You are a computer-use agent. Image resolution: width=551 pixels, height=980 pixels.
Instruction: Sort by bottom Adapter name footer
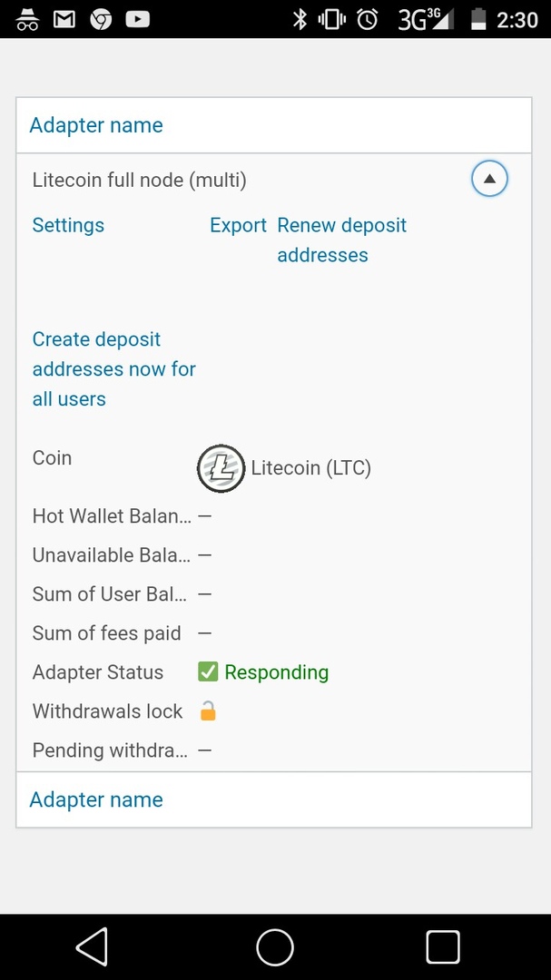click(x=96, y=799)
